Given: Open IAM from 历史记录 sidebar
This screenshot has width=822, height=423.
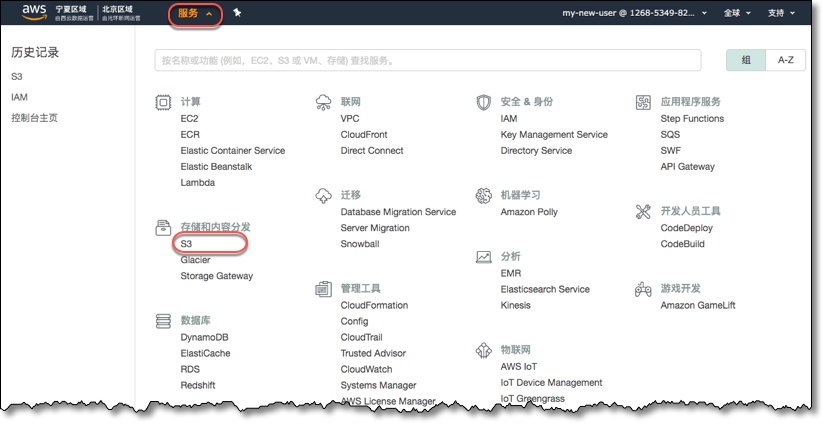Looking at the screenshot, I should point(19,97).
